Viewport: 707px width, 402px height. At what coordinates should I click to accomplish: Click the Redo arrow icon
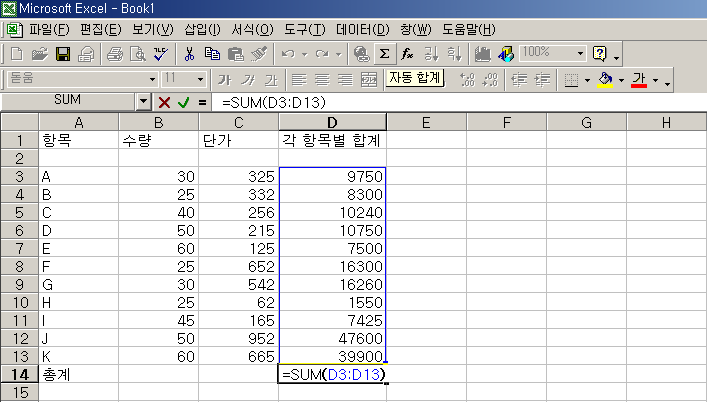click(x=322, y=54)
